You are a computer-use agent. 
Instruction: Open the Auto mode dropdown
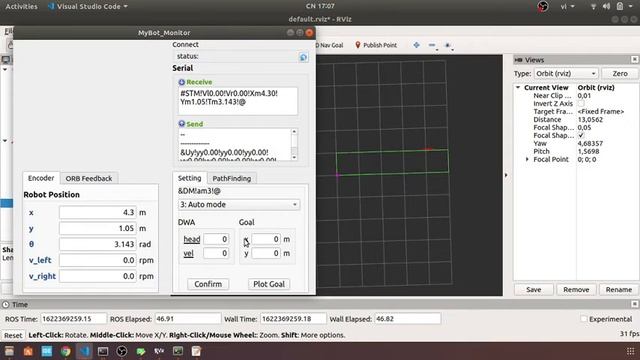coord(239,204)
